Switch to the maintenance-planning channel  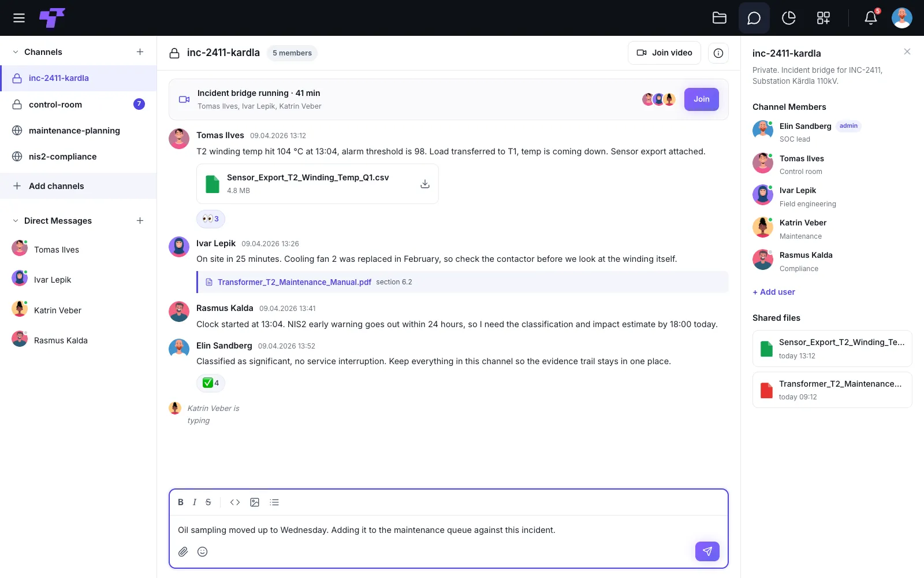point(79,131)
